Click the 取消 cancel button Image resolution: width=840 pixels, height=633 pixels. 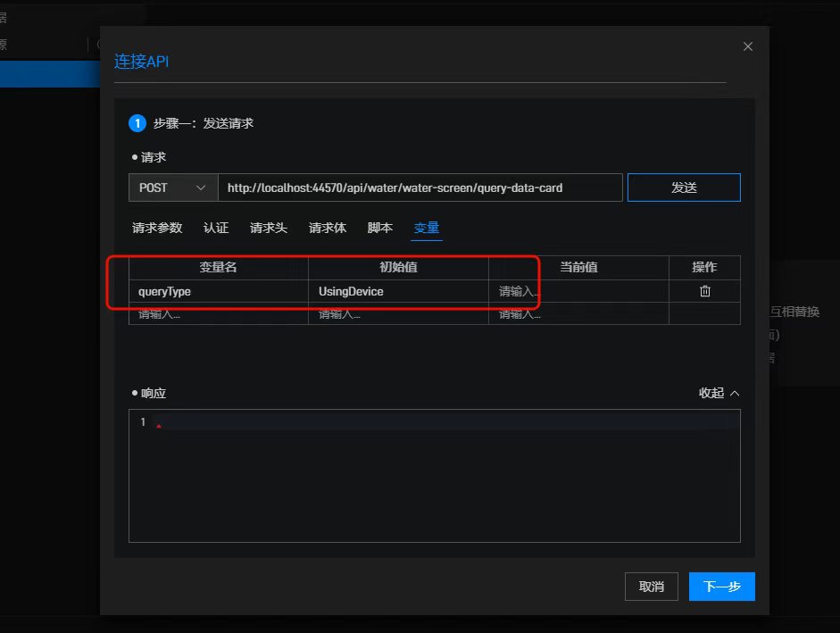(652, 587)
